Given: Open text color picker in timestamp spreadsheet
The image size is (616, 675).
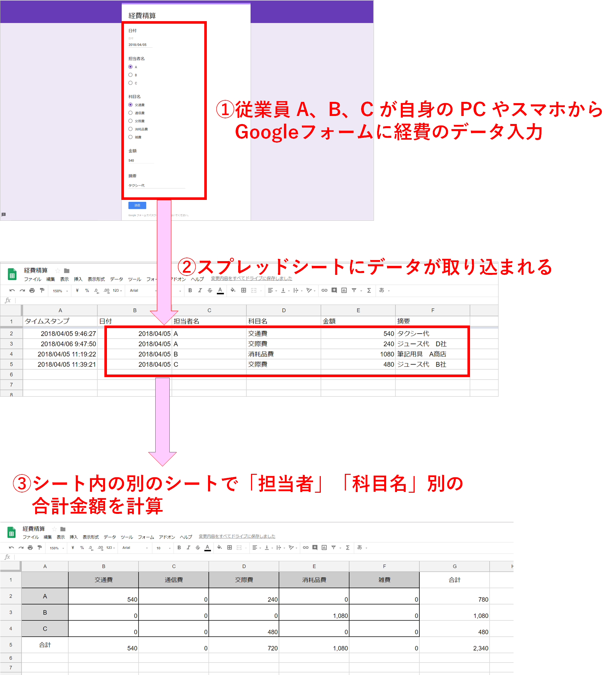Looking at the screenshot, I should click(220, 291).
